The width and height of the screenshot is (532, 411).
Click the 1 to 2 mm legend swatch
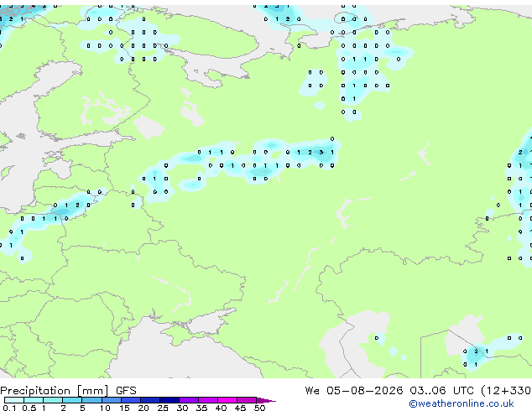click(x=53, y=400)
